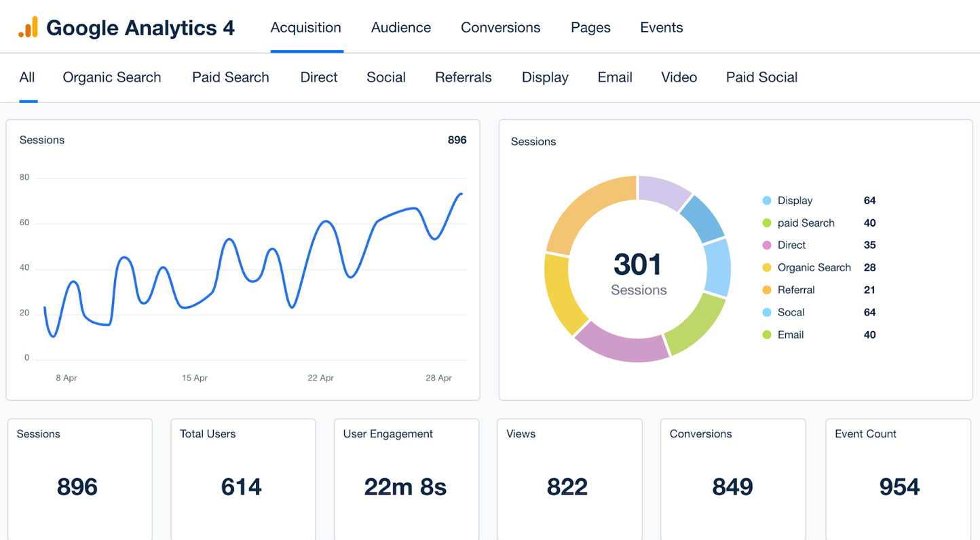Select the Video channel filter
The image size is (980, 540).
tap(679, 77)
